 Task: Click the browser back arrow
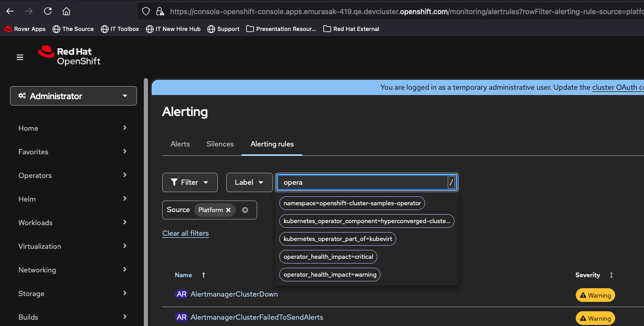pyautogui.click(x=10, y=11)
